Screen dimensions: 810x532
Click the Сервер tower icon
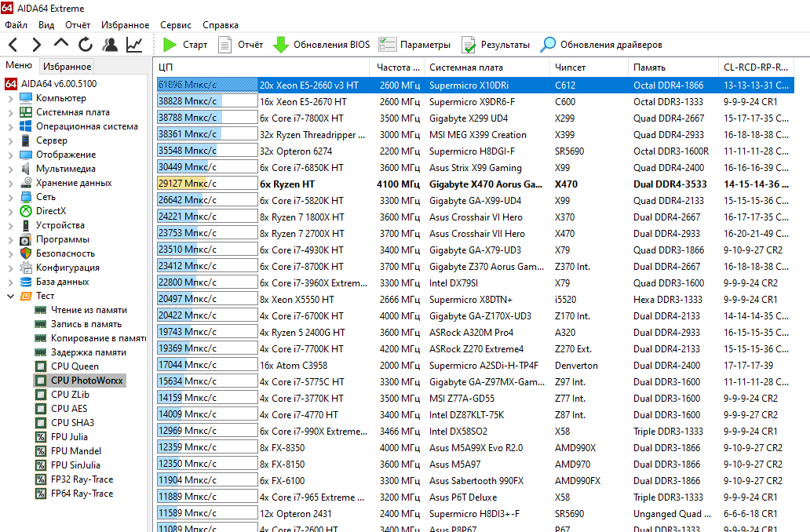click(x=25, y=140)
